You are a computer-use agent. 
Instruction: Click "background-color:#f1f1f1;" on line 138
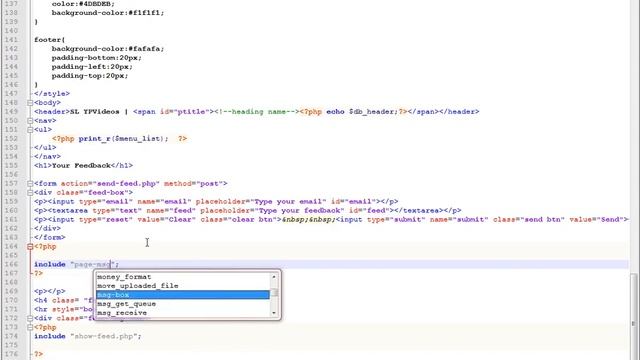pos(108,13)
